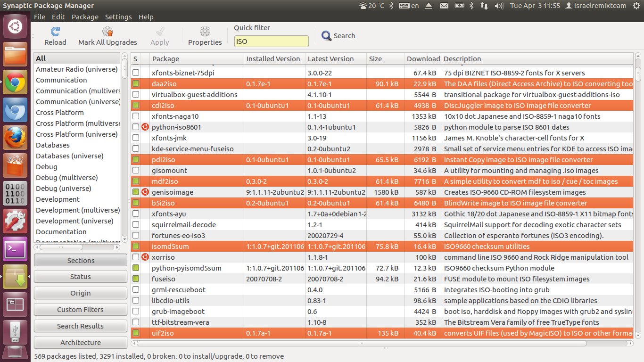Viewport: 644px width, 362px height.
Task: Toggle status checkbox for cdi2iso
Action: click(136, 105)
